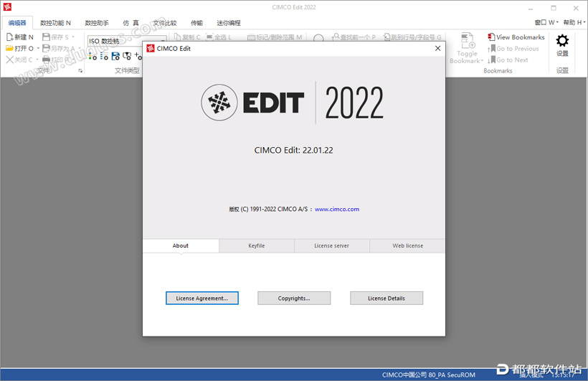588x381 pixels.
Task: Switch to the 传输 ribbon tab
Action: click(196, 23)
